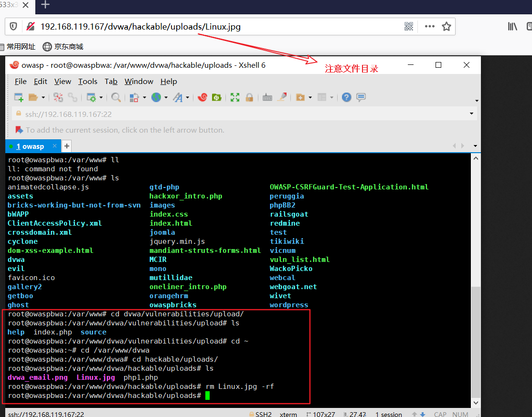Expand the address bar dropdown chevron
The height and width of the screenshot is (417, 532).
pos(471,114)
